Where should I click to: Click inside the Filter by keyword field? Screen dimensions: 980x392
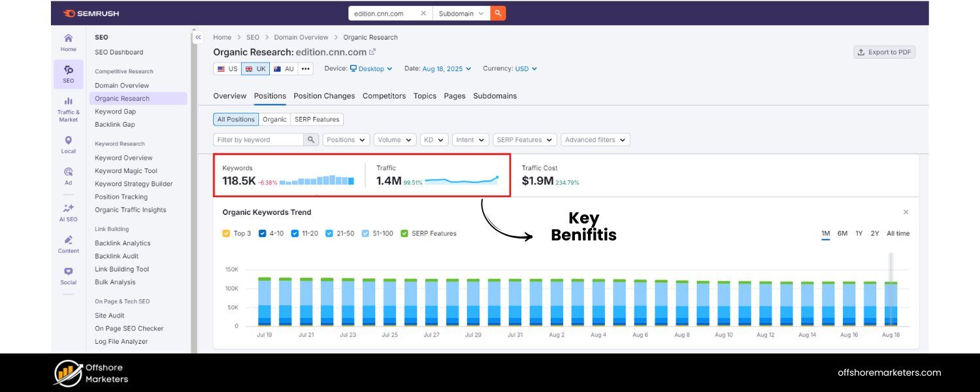click(x=258, y=139)
